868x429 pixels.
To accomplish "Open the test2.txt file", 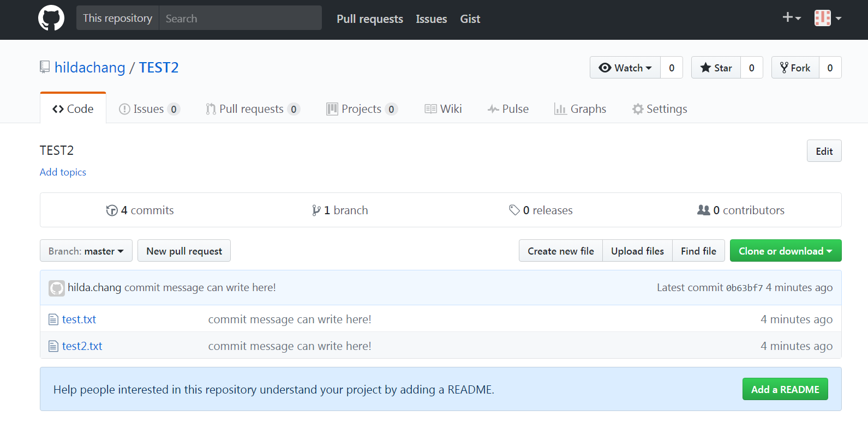I will click(x=82, y=346).
